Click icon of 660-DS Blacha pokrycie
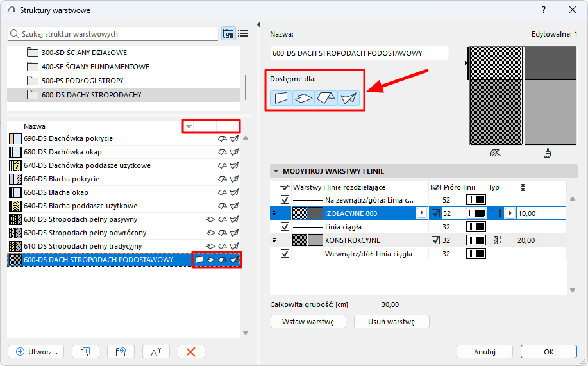Screen dimensions: 588x366 [15, 179]
